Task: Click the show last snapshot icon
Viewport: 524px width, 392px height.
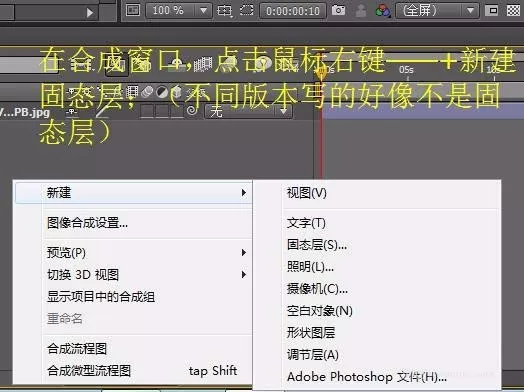Action: coord(361,11)
